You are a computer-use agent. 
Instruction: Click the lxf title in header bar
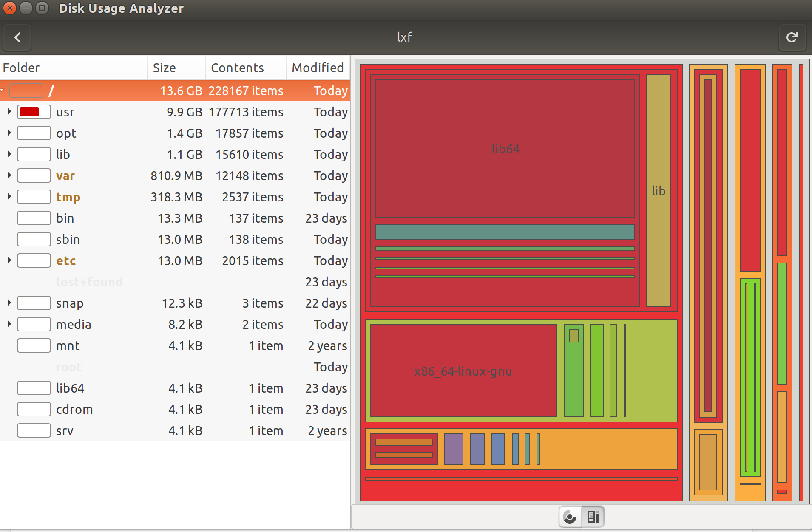pos(405,37)
